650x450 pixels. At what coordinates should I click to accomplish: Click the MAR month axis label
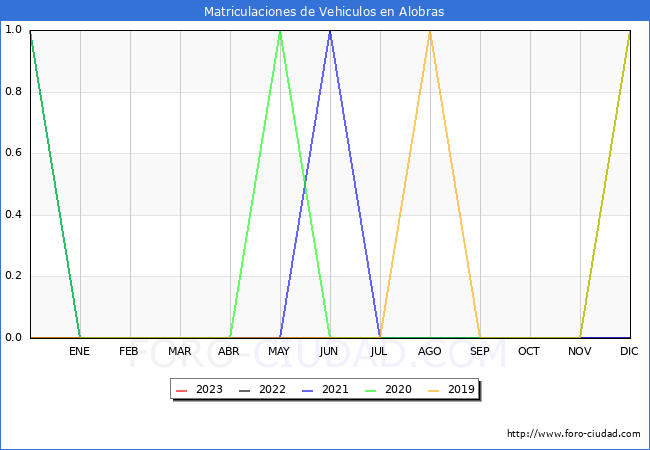[179, 351]
